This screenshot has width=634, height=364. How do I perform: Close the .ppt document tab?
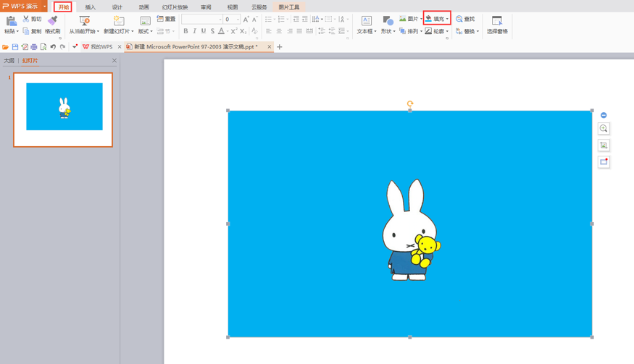(x=270, y=47)
